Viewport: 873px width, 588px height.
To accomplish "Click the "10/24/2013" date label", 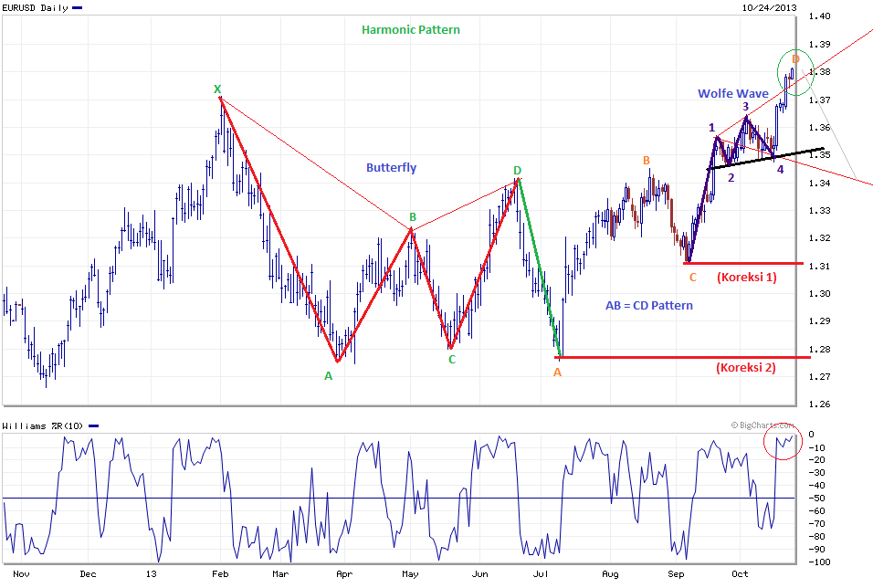I will 769,7.
